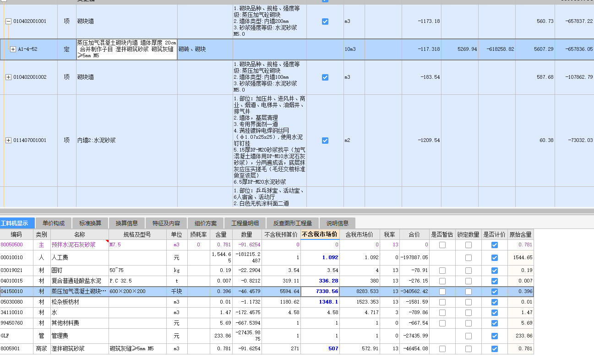Expand item 010402001002 tree node

click(8, 77)
